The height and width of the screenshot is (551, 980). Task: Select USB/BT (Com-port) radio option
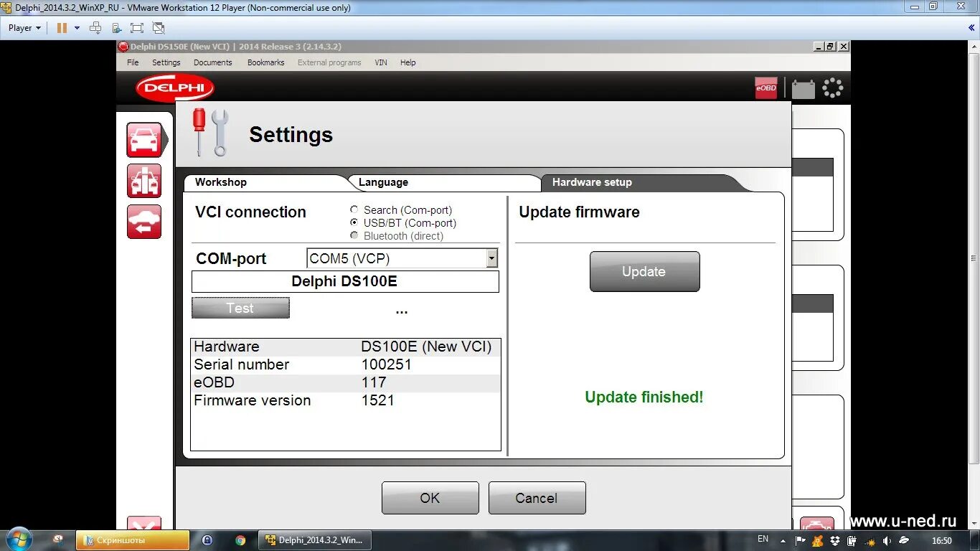(x=354, y=223)
